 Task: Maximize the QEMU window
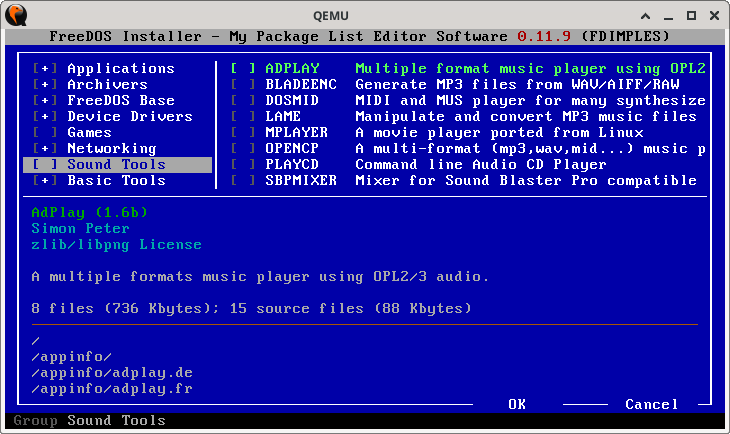(x=692, y=16)
